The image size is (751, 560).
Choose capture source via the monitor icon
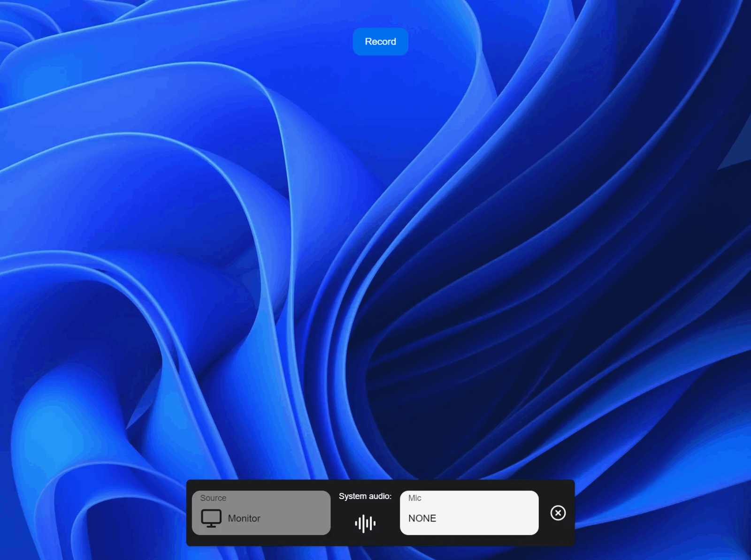pos(211,518)
